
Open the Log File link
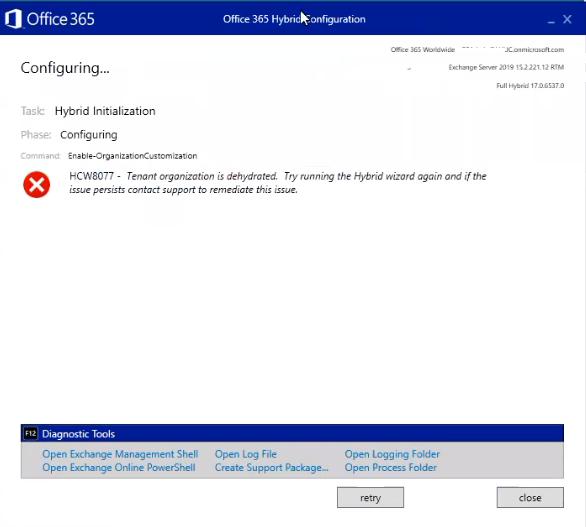pos(246,454)
